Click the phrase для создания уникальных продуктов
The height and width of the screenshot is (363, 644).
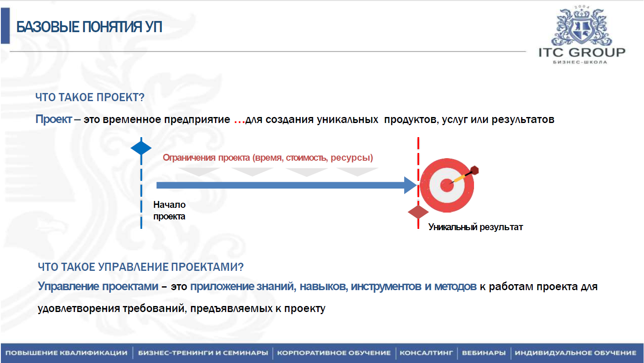pyautogui.click(x=341, y=119)
